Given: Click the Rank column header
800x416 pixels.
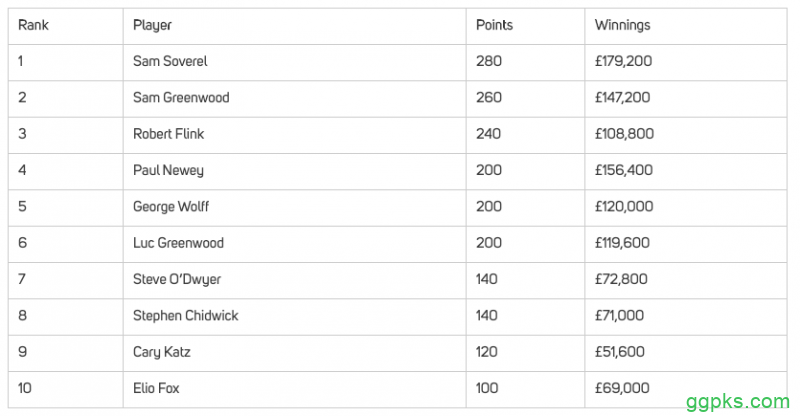Looking at the screenshot, I should (33, 25).
